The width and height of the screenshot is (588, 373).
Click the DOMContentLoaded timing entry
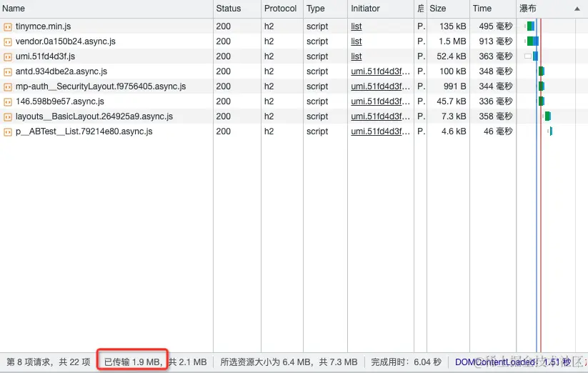pyautogui.click(x=513, y=362)
